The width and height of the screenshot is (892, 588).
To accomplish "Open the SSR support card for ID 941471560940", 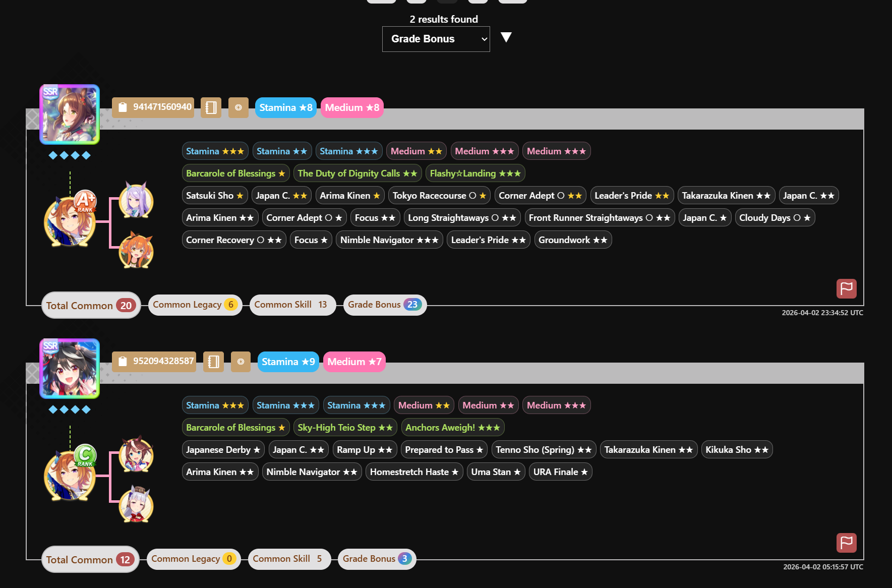I will (70, 114).
